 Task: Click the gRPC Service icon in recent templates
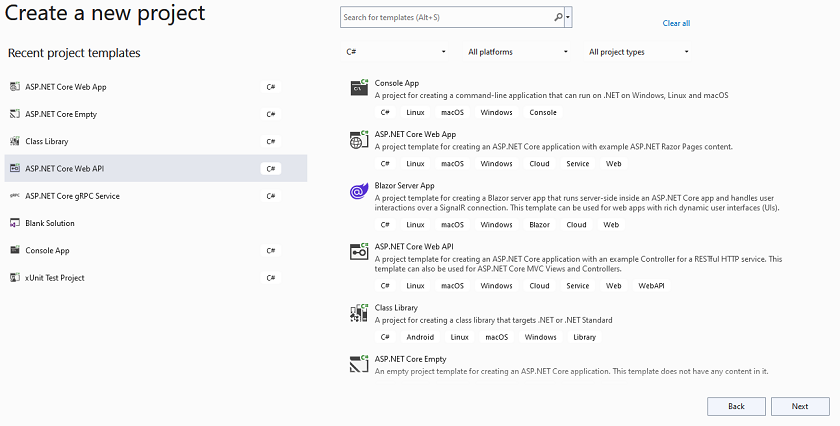(15, 196)
